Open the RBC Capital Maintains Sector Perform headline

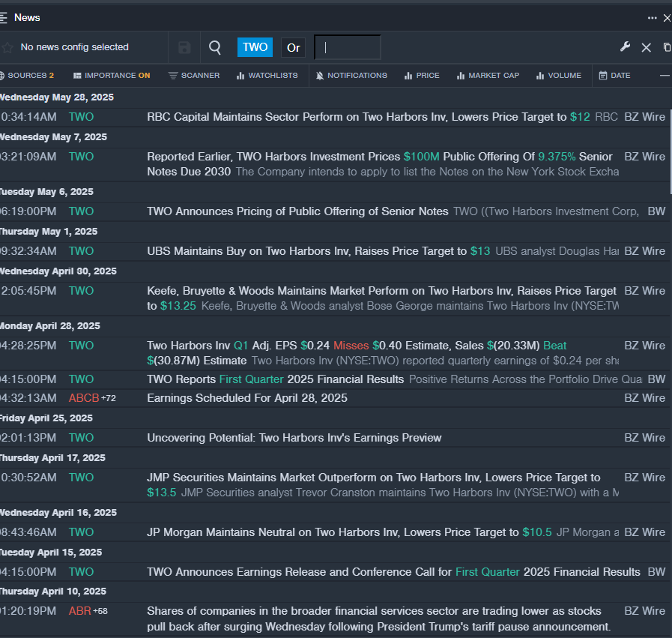click(x=357, y=117)
